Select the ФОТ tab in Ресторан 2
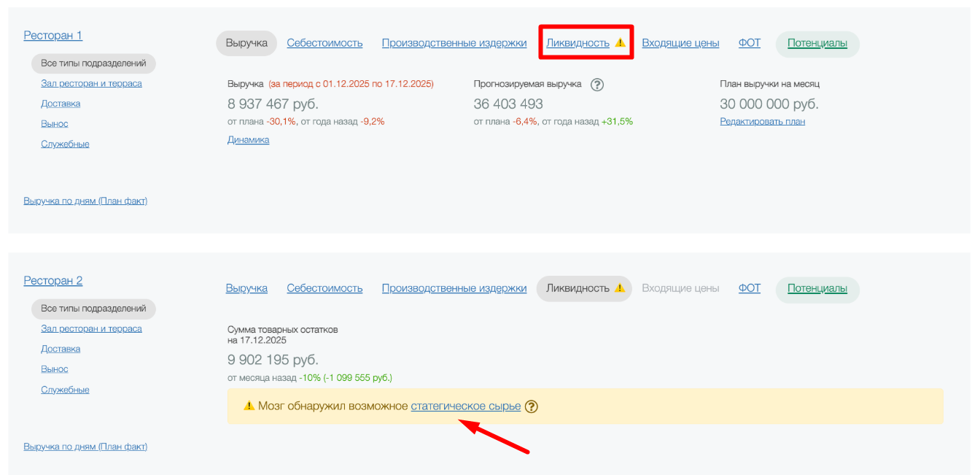980x475 pixels. click(749, 288)
